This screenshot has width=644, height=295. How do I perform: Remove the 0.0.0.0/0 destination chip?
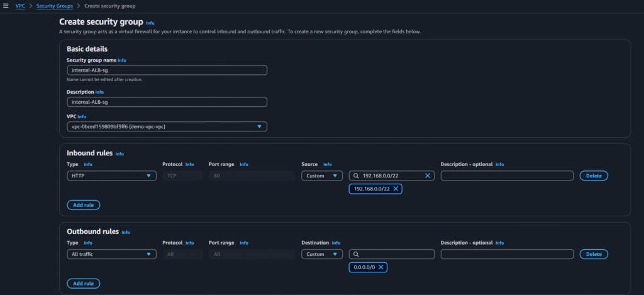(x=380, y=267)
